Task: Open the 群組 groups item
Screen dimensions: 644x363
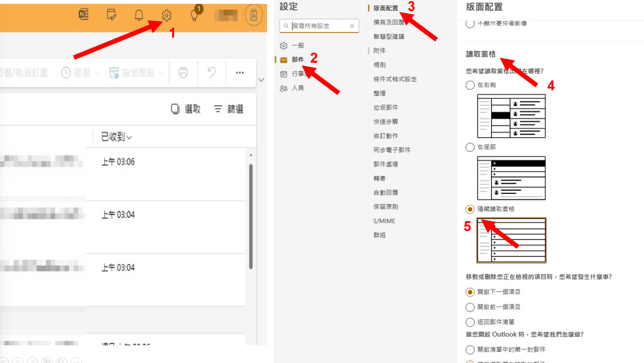Action: [379, 235]
